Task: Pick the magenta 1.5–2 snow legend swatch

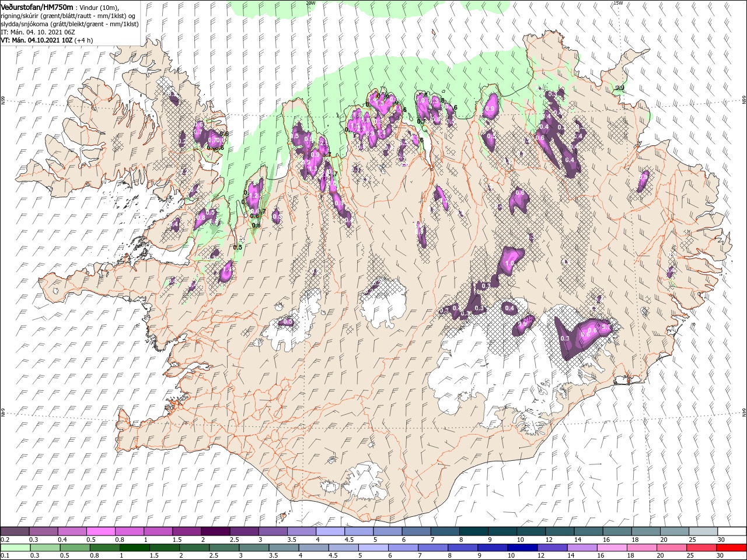Action: click(187, 531)
